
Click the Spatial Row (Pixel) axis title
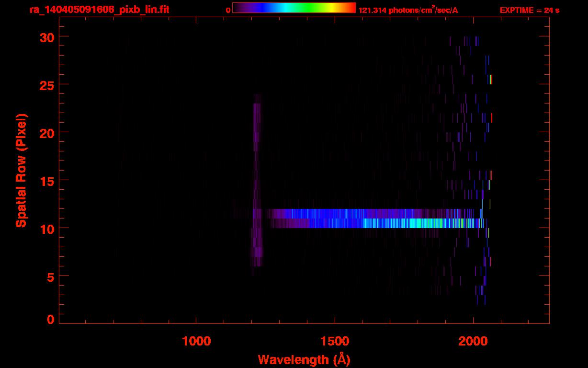tap(22, 170)
